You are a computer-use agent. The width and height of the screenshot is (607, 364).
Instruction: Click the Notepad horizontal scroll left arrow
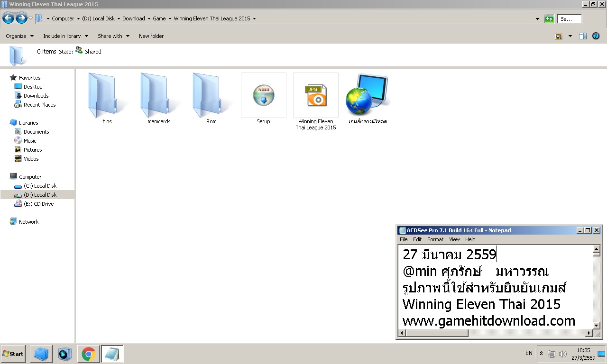402,333
